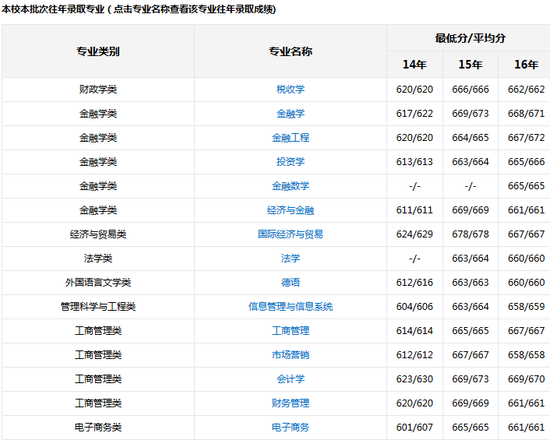Select the 外国语言文学类 category cell
Screen dimensions: 550x440
pos(98,282)
